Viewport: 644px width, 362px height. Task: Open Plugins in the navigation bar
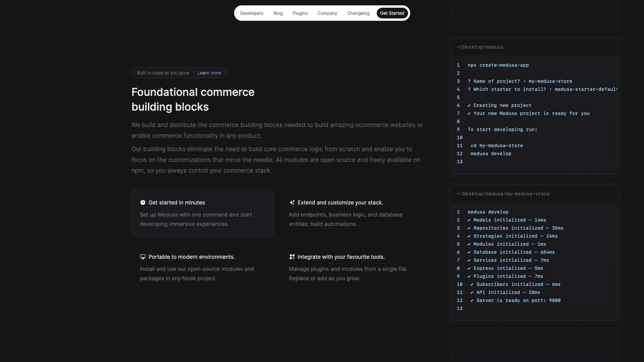click(x=300, y=13)
